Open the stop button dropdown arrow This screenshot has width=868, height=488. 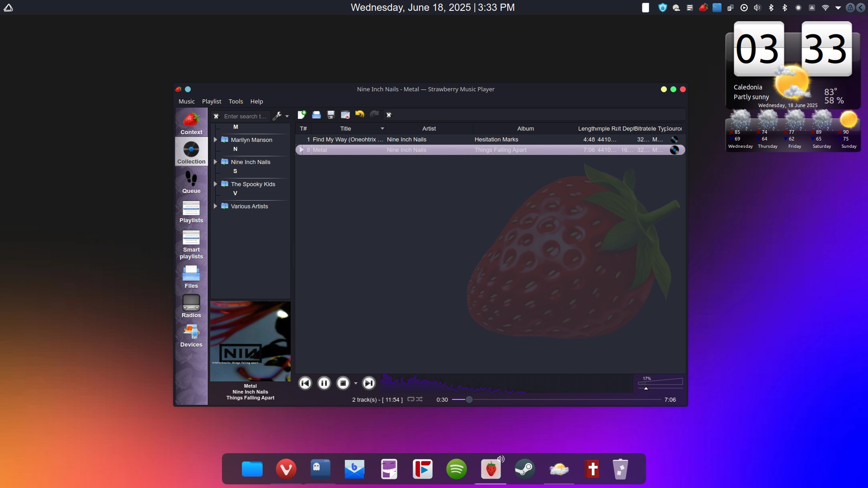coord(356,384)
